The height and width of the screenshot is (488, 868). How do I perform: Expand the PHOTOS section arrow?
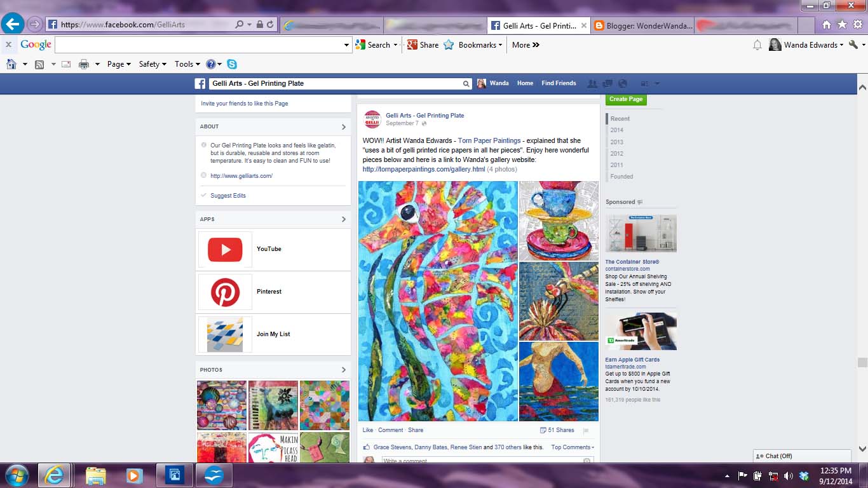pyautogui.click(x=344, y=370)
